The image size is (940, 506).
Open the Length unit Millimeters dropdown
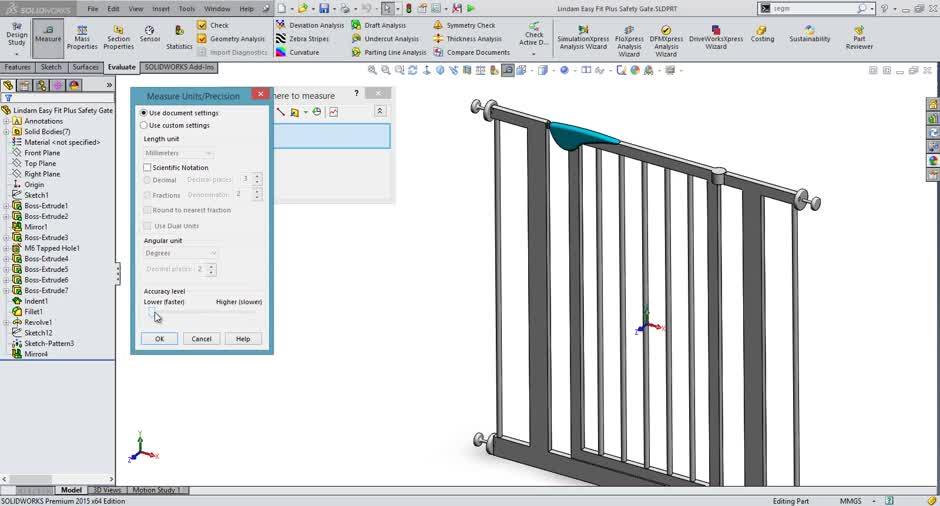click(x=178, y=153)
